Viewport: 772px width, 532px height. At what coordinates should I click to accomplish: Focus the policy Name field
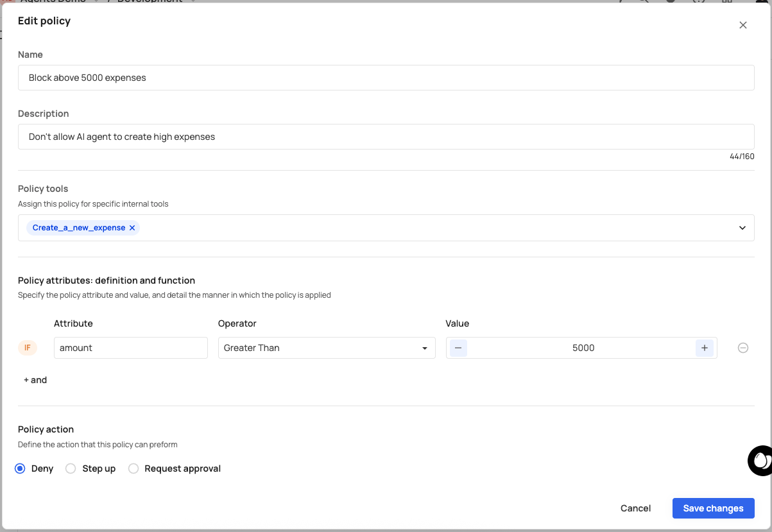[386, 78]
